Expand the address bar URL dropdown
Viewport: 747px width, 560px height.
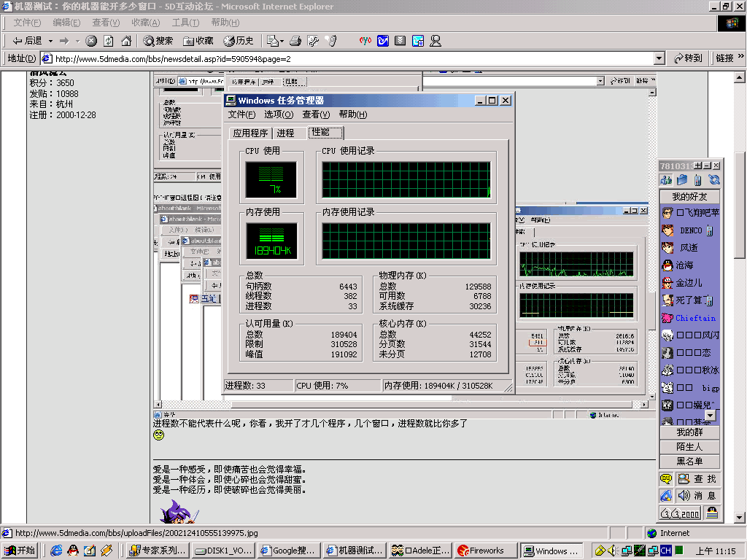tap(659, 58)
